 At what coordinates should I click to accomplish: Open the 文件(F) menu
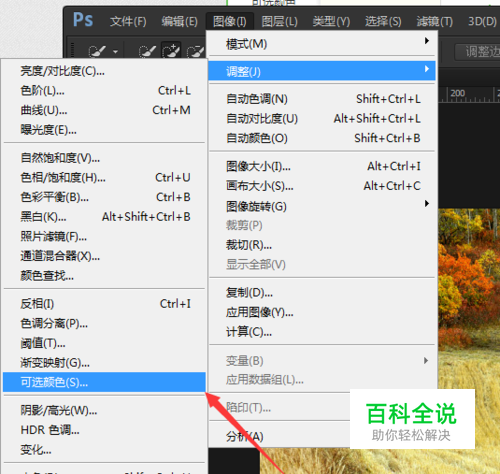[128, 22]
